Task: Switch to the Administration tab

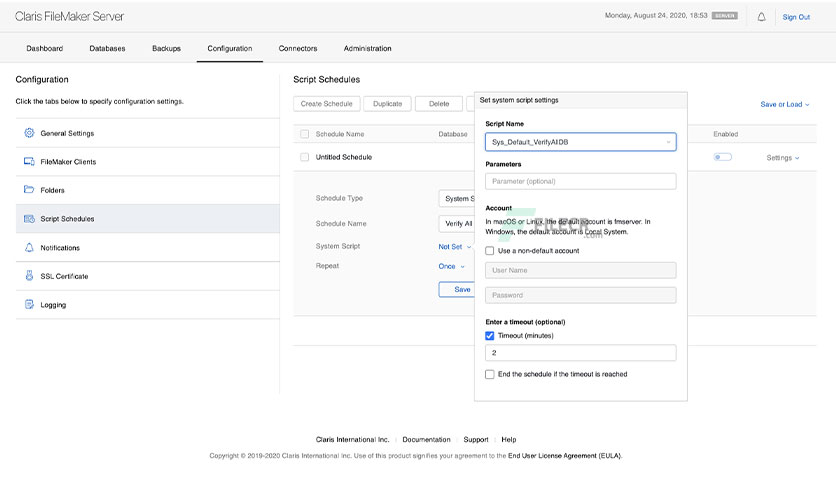Action: point(367,49)
